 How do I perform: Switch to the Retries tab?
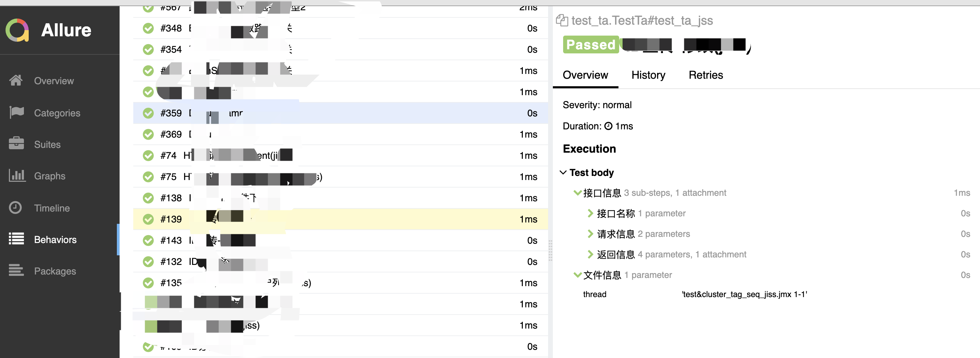[x=706, y=75]
